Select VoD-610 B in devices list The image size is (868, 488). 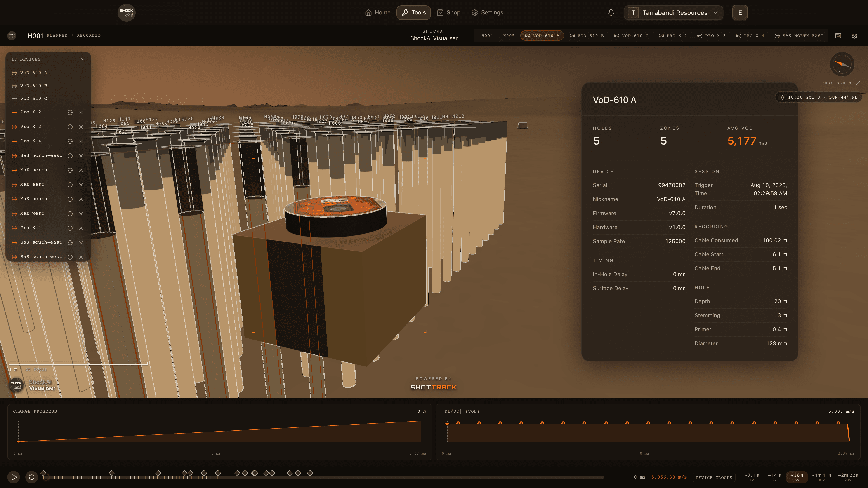48,86
